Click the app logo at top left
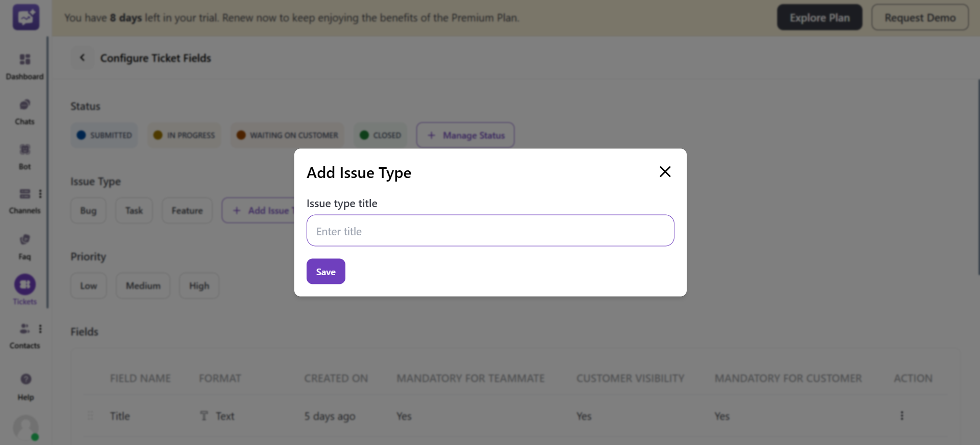980x445 pixels. pos(25,17)
